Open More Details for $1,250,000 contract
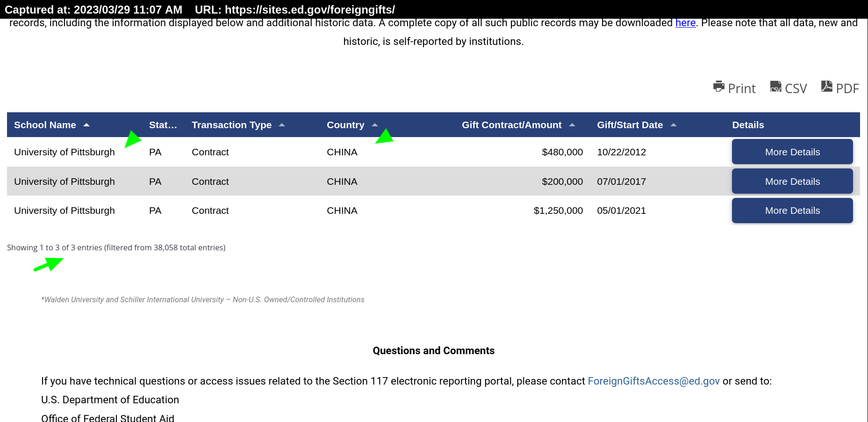The width and height of the screenshot is (868, 422). pos(792,211)
